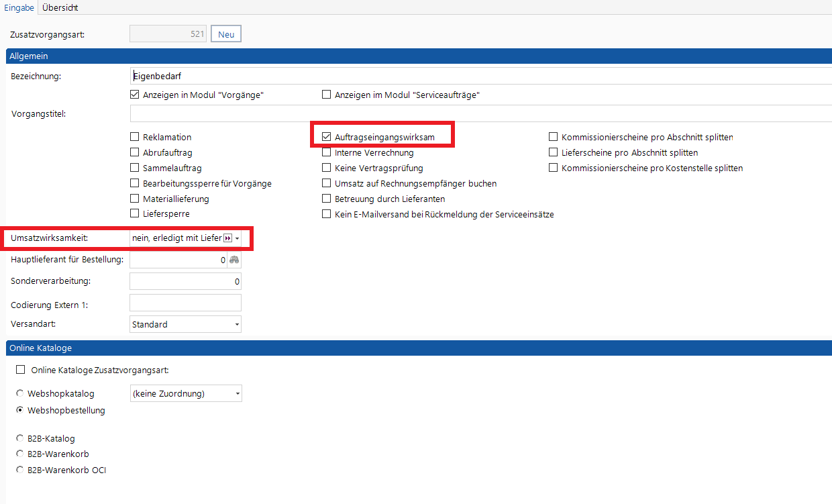Enable Online Kataloge Zusatzvorgangsart checkbox

(x=20, y=370)
